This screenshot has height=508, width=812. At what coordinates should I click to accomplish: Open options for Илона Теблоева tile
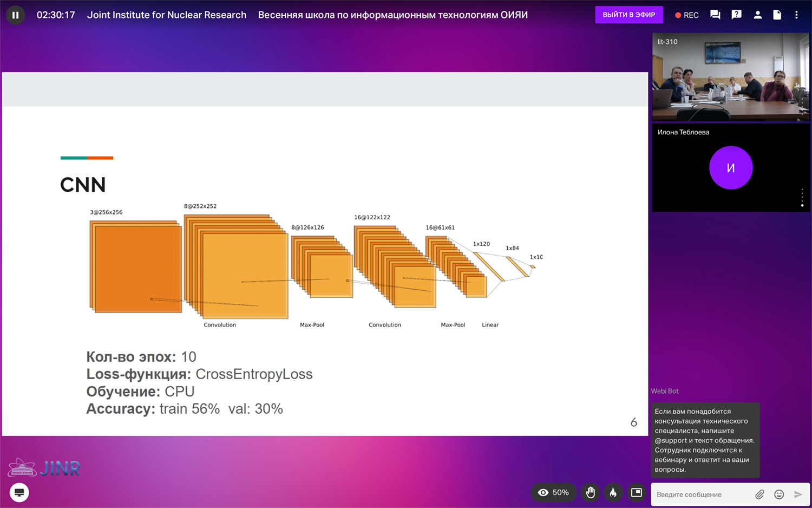pos(802,198)
